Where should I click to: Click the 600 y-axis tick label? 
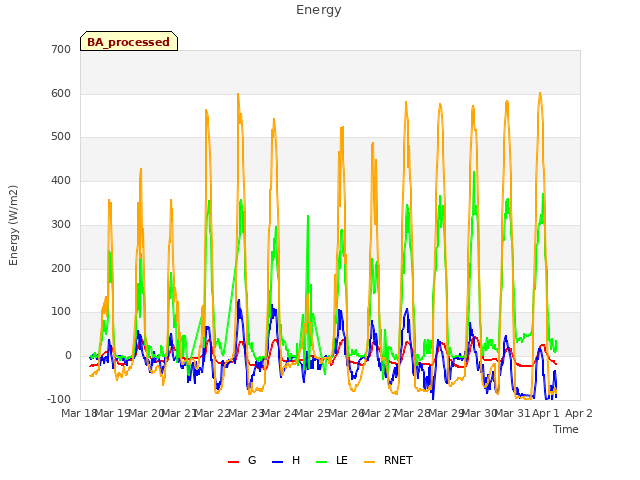pyautogui.click(x=61, y=93)
